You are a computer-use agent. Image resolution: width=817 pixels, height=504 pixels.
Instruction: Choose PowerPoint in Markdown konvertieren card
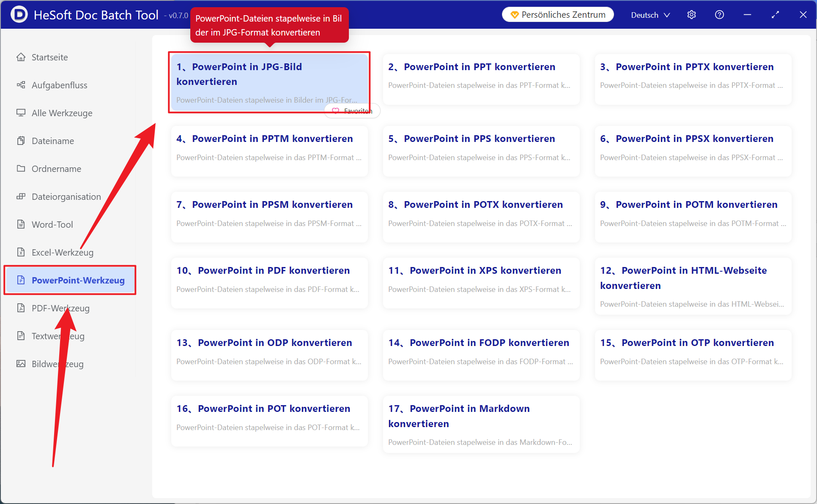tap(481, 424)
